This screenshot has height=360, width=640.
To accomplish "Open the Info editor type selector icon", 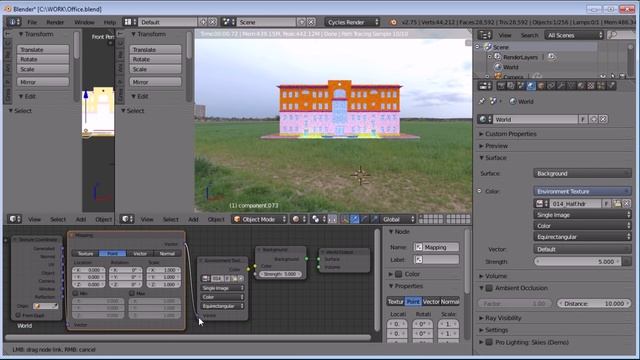I will pyautogui.click(x=13, y=22).
